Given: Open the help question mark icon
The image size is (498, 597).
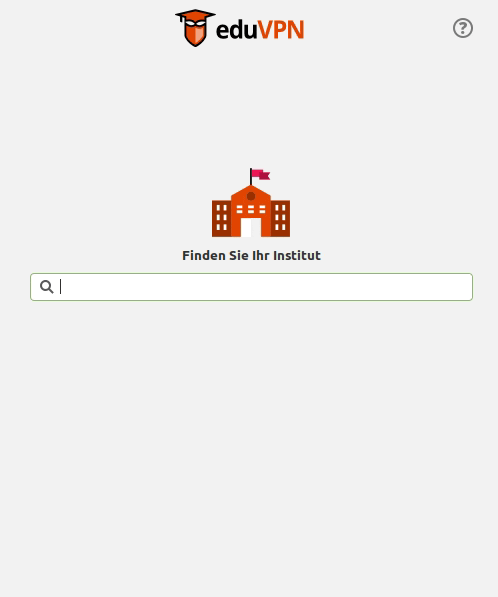Looking at the screenshot, I should pyautogui.click(x=463, y=28).
